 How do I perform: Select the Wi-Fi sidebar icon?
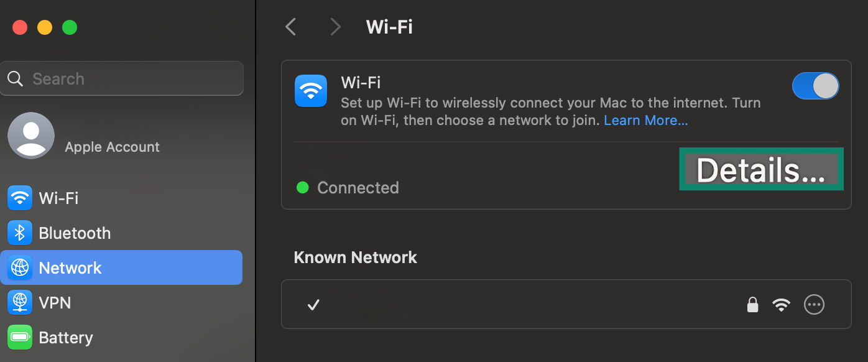pyautogui.click(x=21, y=198)
